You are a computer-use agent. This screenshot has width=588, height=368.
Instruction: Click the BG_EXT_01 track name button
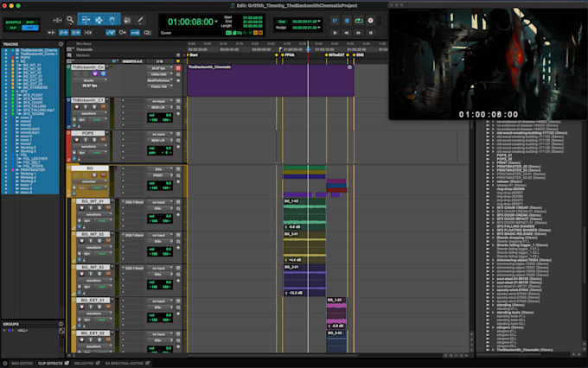(x=93, y=300)
